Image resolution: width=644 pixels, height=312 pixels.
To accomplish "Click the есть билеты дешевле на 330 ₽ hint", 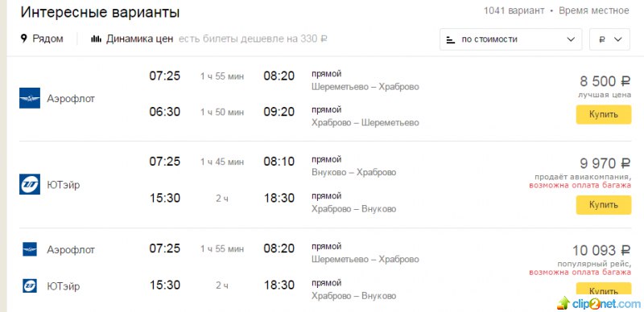I will coord(253,39).
